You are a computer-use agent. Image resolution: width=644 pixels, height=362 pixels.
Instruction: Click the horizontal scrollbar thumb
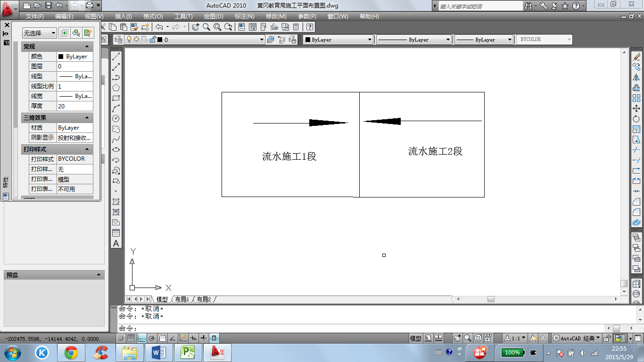click(491, 299)
